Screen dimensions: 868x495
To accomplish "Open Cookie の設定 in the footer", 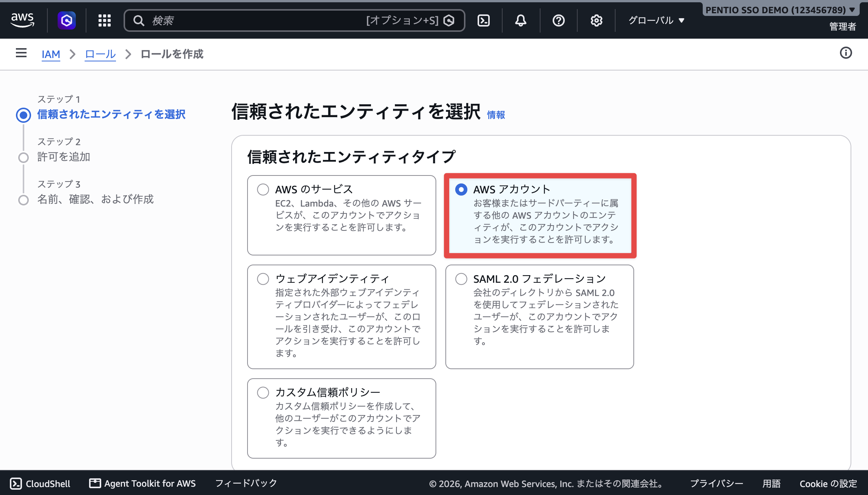I will 828,484.
